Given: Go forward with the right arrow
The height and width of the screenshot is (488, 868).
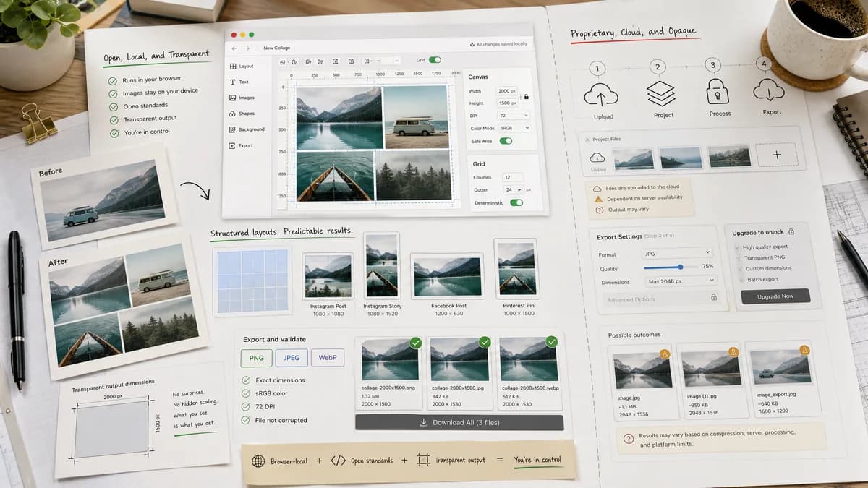Looking at the screenshot, I should coord(247,48).
